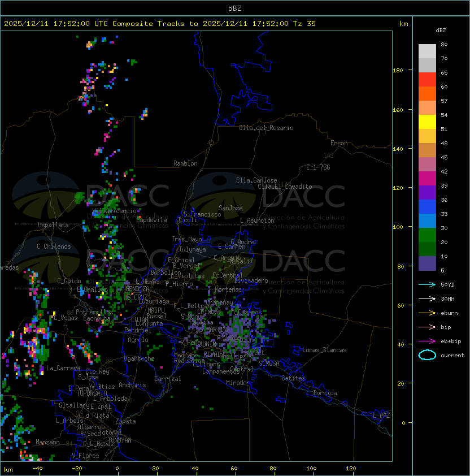Click the 'L_Asuncion' map label

[257, 220]
